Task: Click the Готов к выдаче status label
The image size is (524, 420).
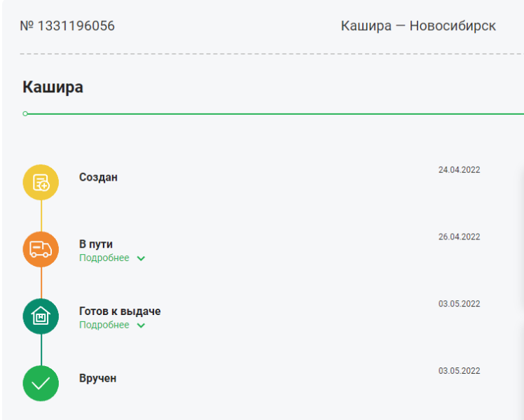Action: pos(120,311)
